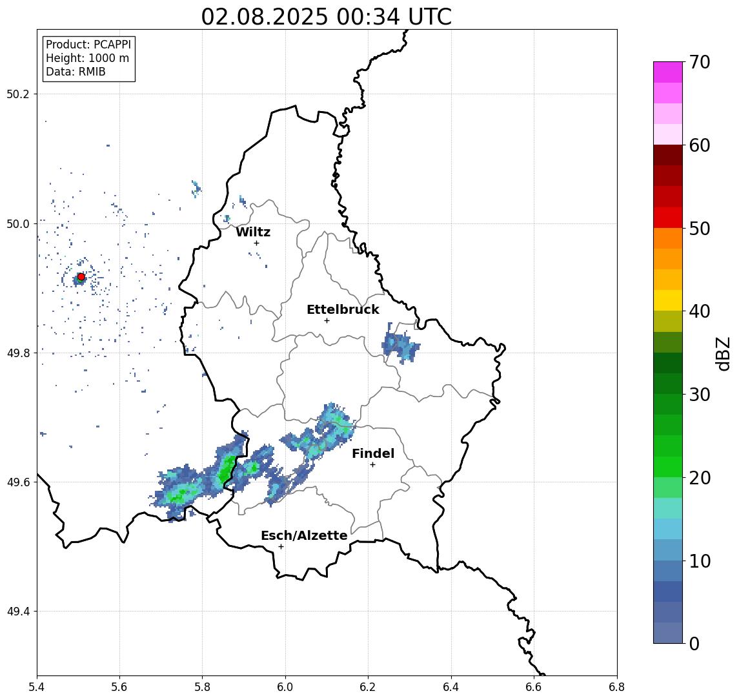Click the latitude 50.2 axis label
The image size is (739, 700).
pos(17,94)
